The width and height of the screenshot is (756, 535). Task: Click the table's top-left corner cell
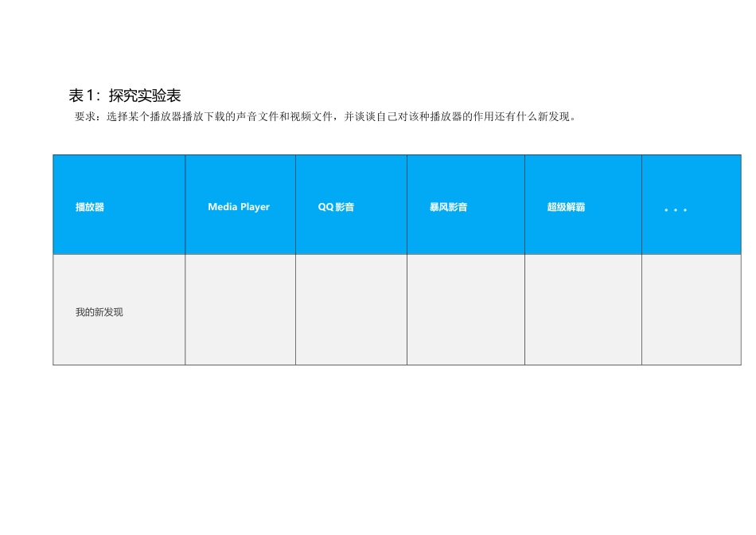118,204
